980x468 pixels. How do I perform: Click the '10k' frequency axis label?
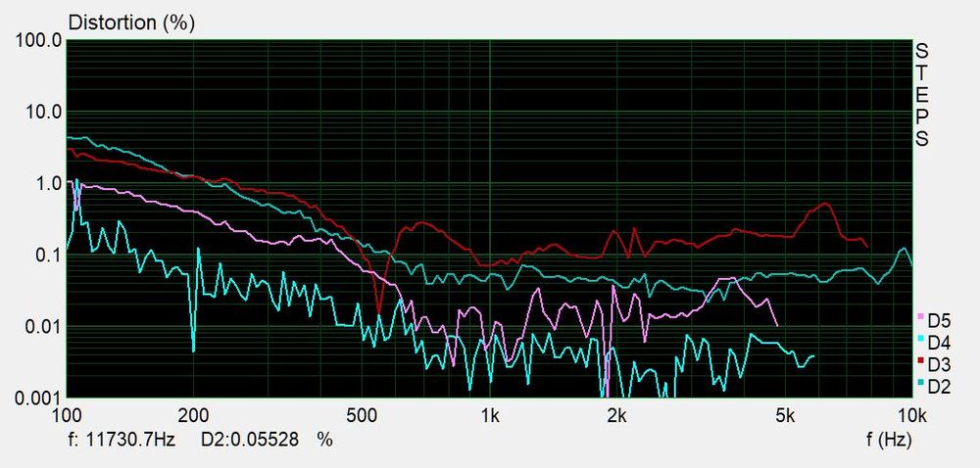click(x=911, y=415)
